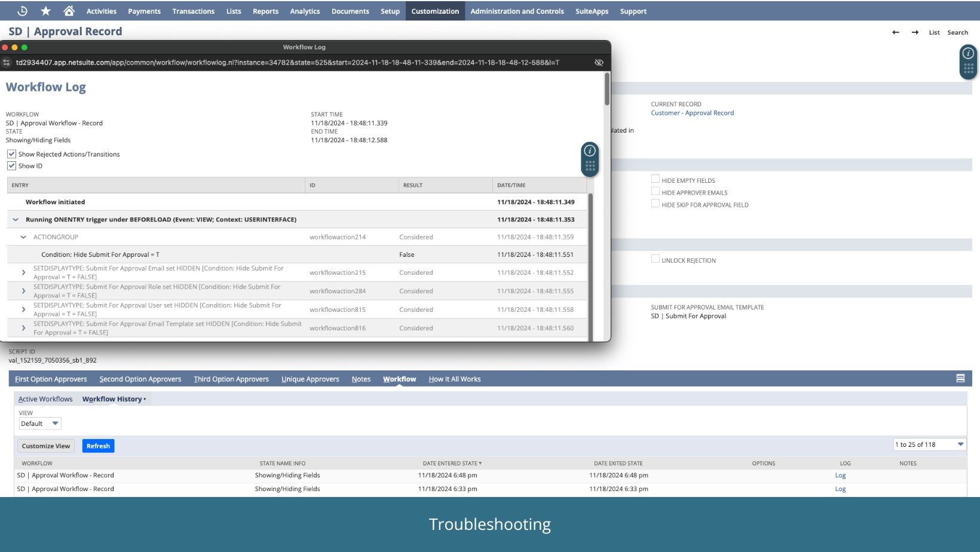The image size is (980, 552).
Task: Switch to the Notes tab
Action: coord(361,379)
